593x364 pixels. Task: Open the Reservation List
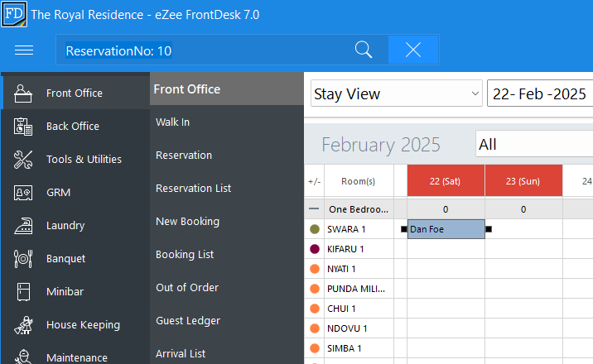pyautogui.click(x=194, y=189)
